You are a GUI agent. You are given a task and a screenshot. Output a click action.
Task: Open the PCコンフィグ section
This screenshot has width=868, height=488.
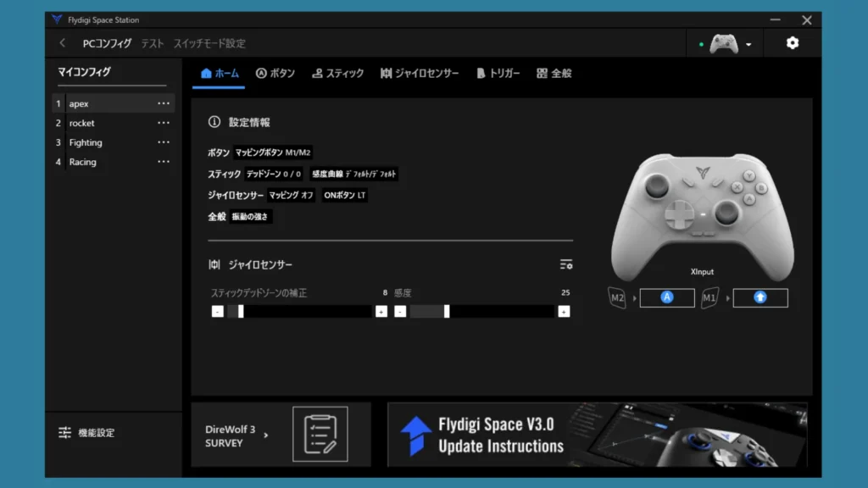point(107,43)
